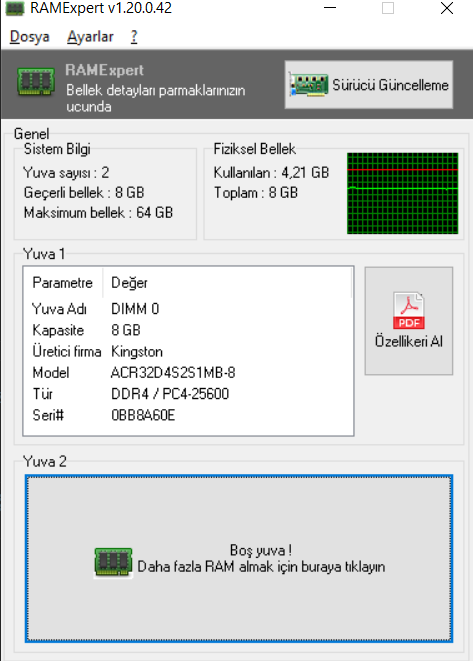Select the Üretici firma Kingston row
The height and width of the screenshot is (661, 473).
(188, 352)
